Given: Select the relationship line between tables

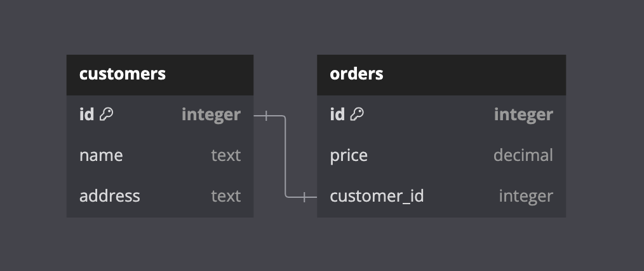Looking at the screenshot, I should pos(286,156).
